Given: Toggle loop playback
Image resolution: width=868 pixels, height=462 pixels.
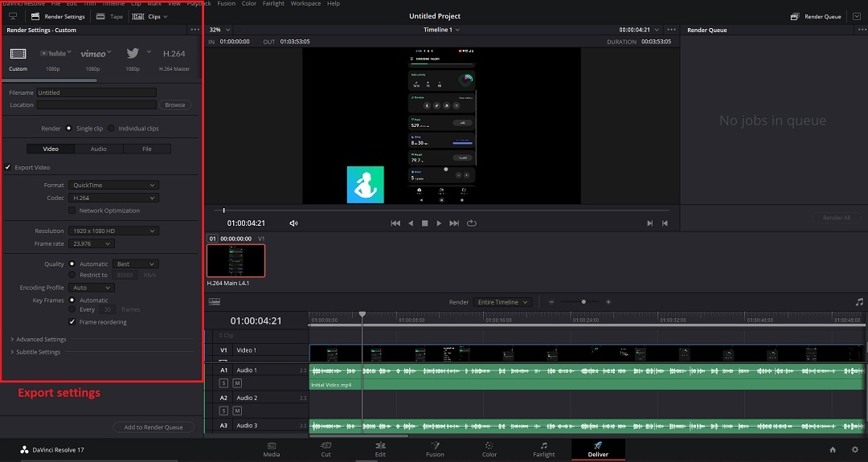Looking at the screenshot, I should point(472,223).
